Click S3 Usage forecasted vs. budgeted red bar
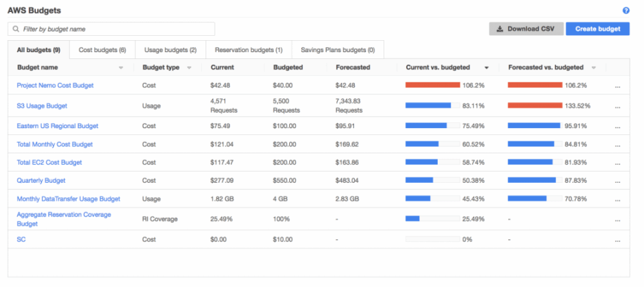644x287 pixels. click(535, 106)
